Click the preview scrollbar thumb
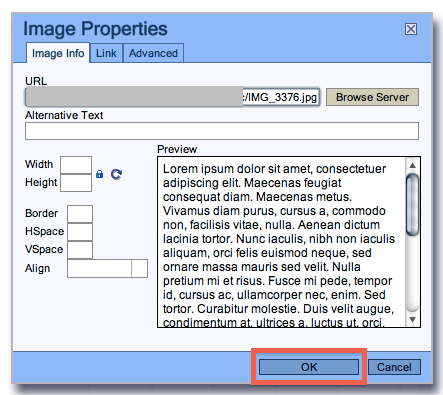This screenshot has height=395, width=443. tap(412, 205)
